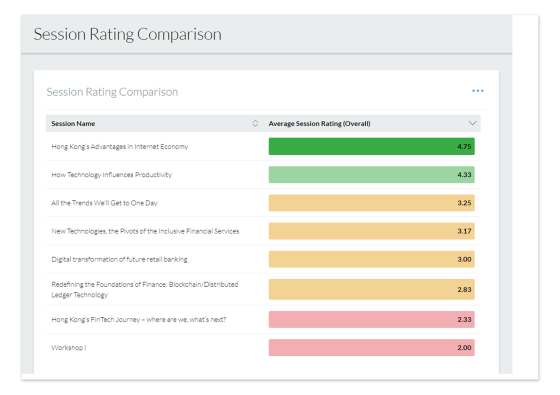Select All the Trends We'll Get to One Day
The image size is (560, 395).
click(104, 203)
